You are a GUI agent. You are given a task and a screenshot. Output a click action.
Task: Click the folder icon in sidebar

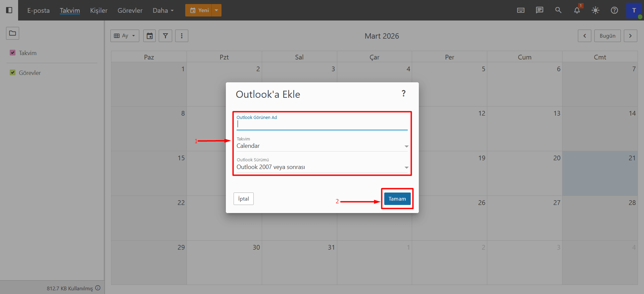coord(12,33)
